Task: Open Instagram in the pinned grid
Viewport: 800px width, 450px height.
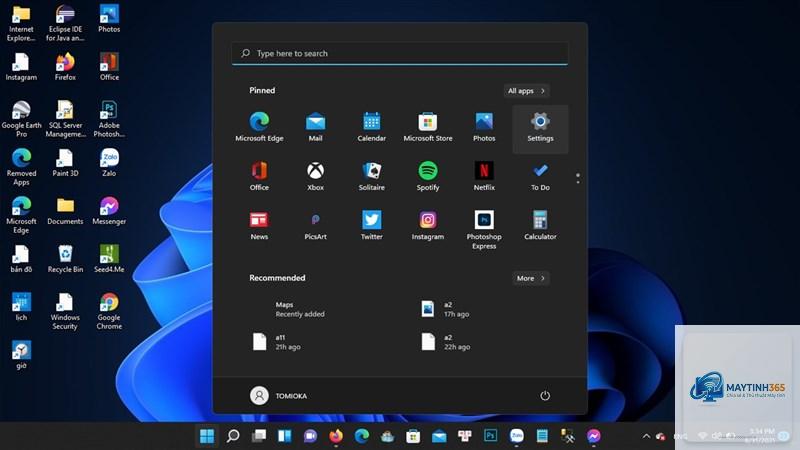Action: click(428, 225)
